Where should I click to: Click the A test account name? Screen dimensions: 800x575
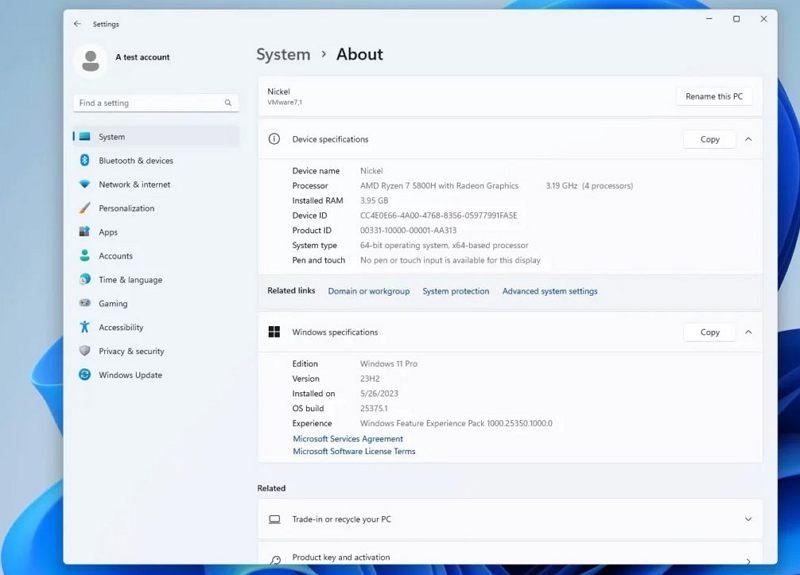click(142, 57)
